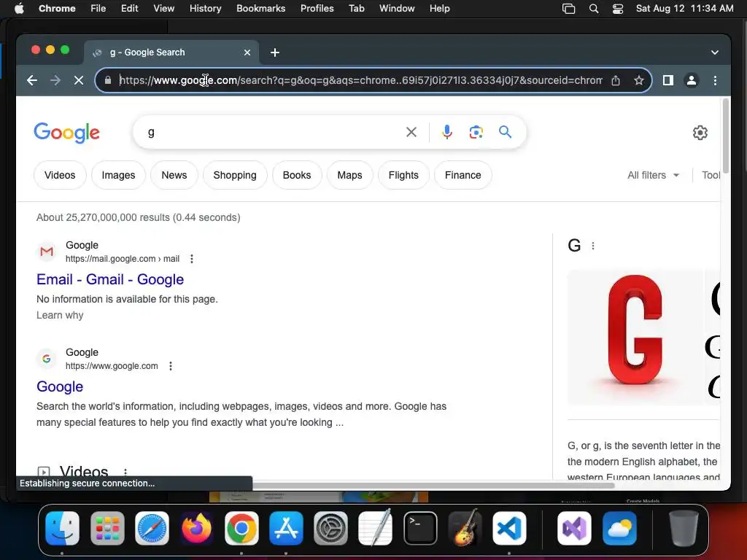This screenshot has height=560, width=747.
Task: Open App Store from the dock
Action: 286,528
